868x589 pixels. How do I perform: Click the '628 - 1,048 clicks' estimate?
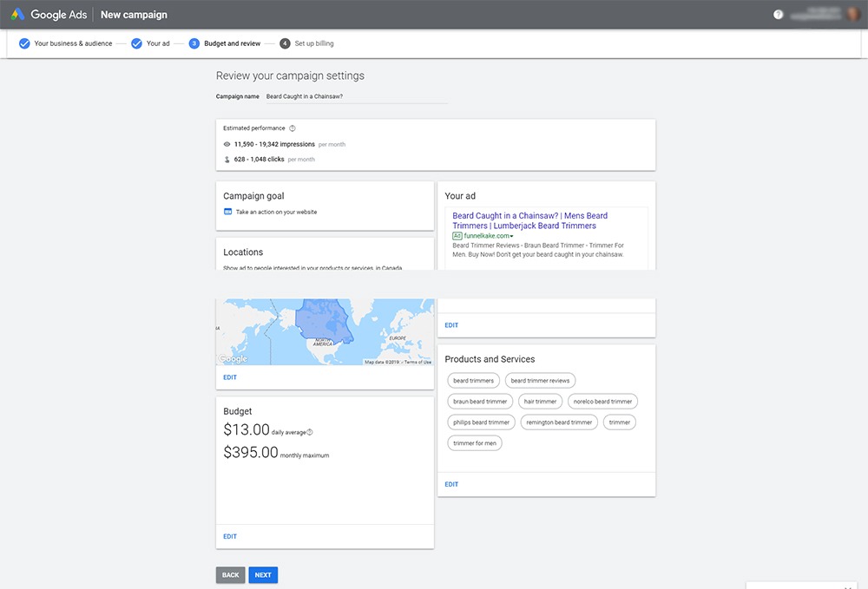pyautogui.click(x=259, y=160)
